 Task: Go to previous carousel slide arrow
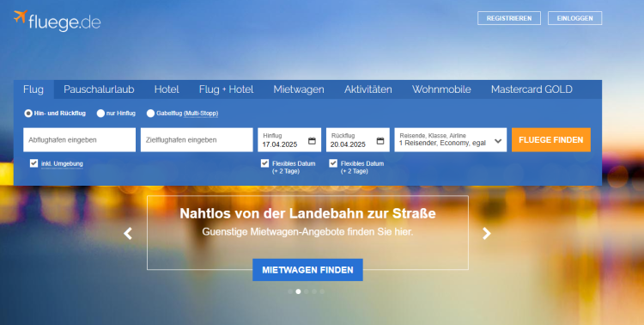(128, 233)
